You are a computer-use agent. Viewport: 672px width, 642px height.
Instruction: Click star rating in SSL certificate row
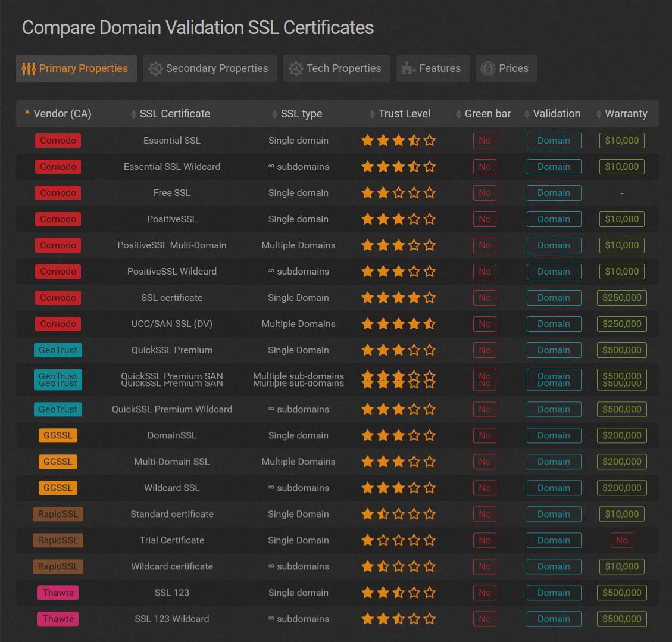coord(399,298)
